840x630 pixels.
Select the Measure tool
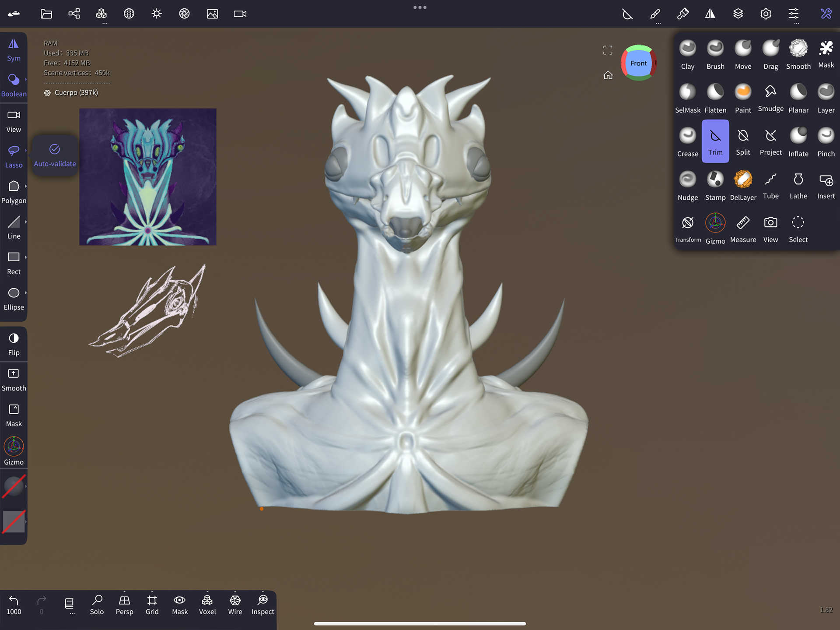743,229
